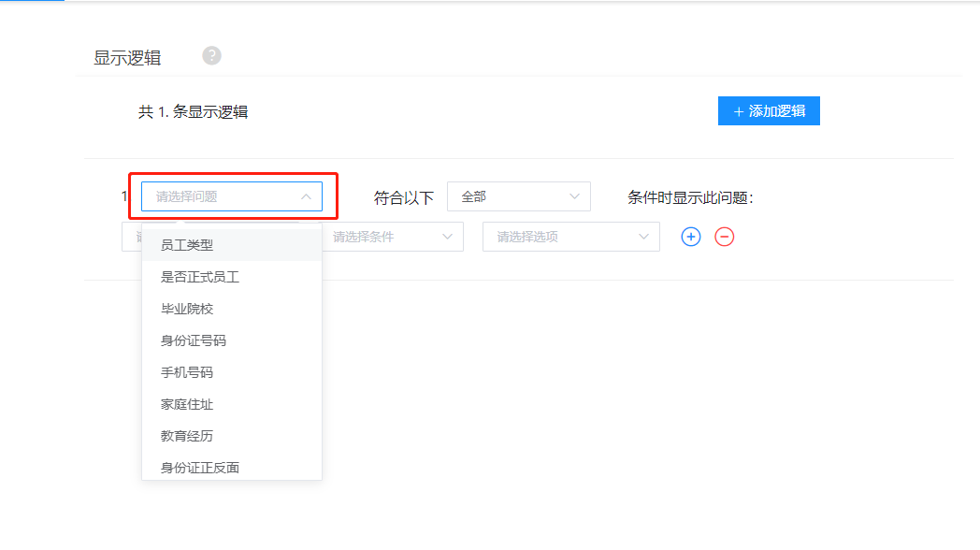980x550 pixels.
Task: Click the blue plus circle icon
Action: click(691, 237)
